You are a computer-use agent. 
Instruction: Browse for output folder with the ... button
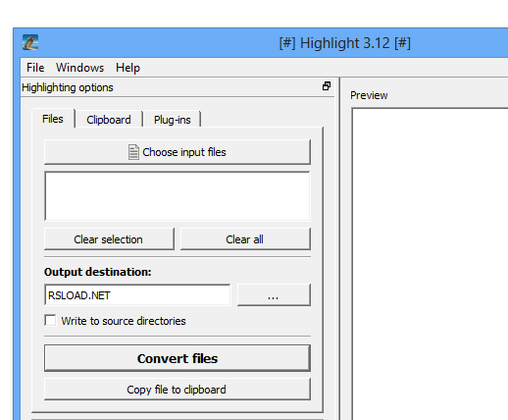click(274, 295)
